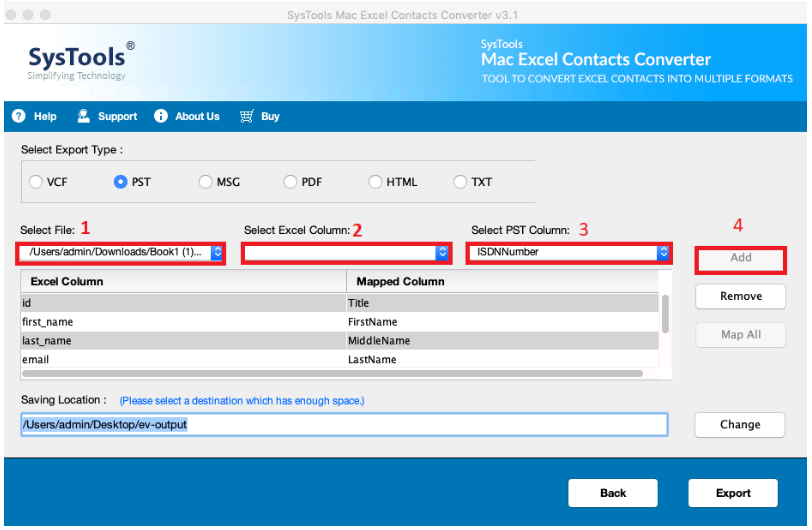The image size is (812, 530).
Task: Click the Back button
Action: click(613, 493)
